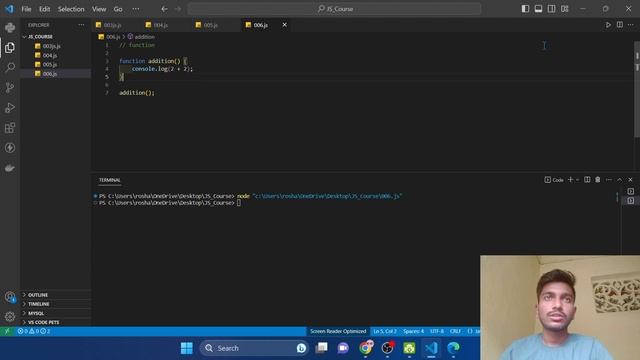Open Chrome from the taskbar

coord(365,348)
